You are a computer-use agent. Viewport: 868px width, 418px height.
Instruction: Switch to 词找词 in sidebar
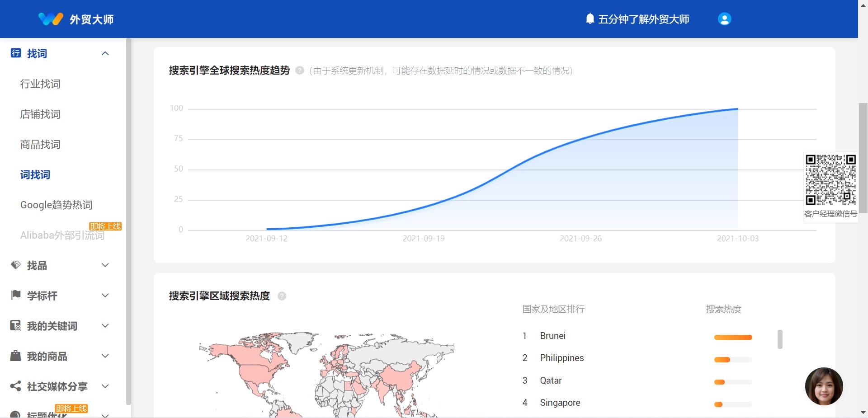35,175
